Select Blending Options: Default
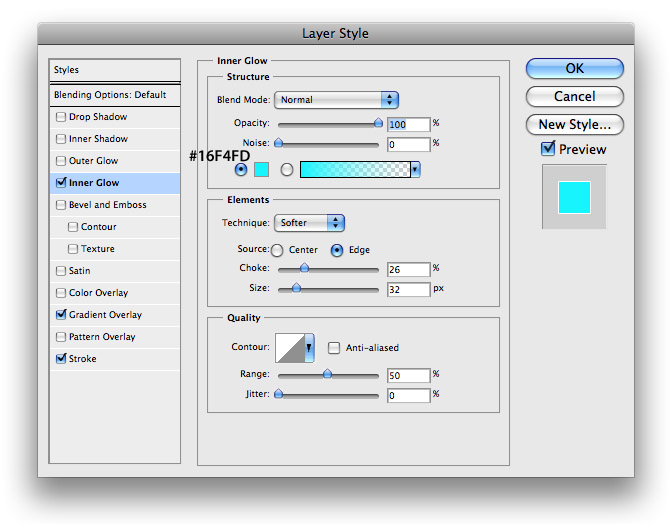This screenshot has width=672, height=524. [x=115, y=95]
